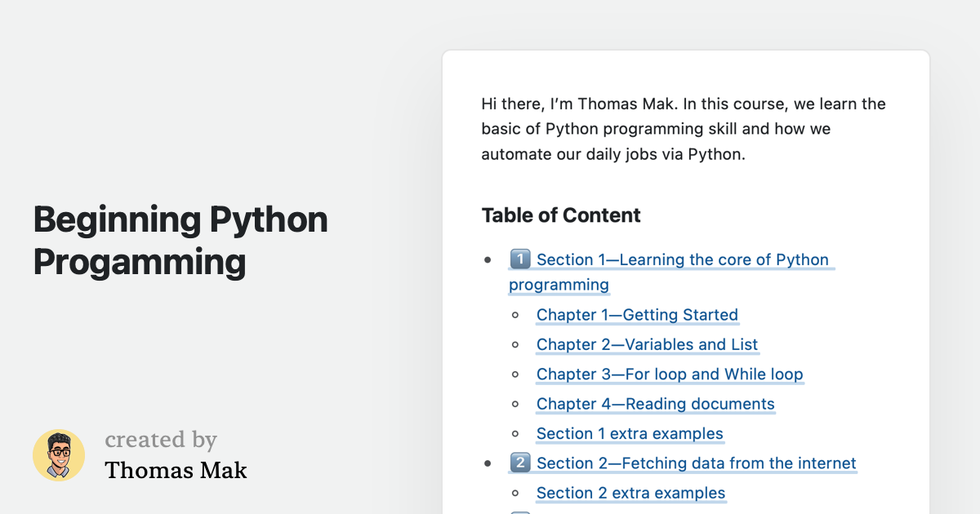Viewport: 980px width, 514px height.
Task: Open Chapter 3—For loop and While loop
Action: [x=670, y=374]
